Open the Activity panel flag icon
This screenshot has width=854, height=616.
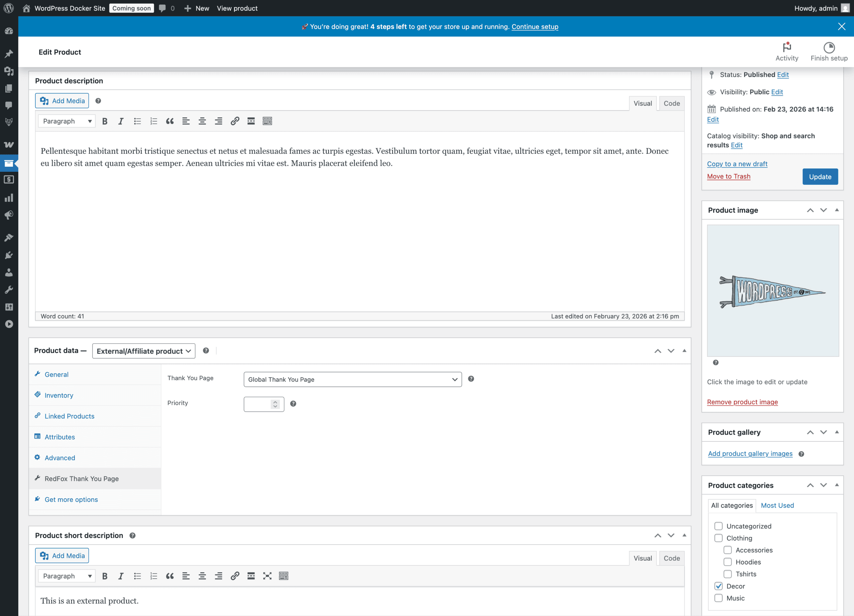[787, 47]
